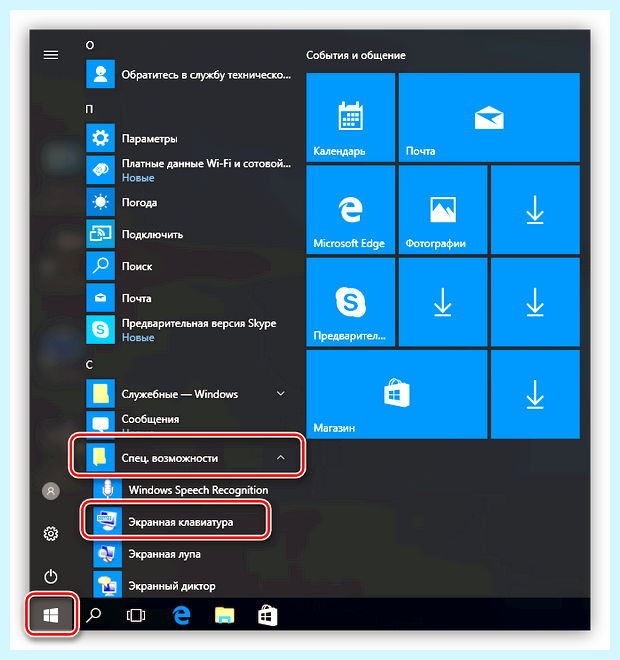Viewport: 620px width, 660px height.
Task: Click Windows Speech Recognition label
Action: (x=198, y=490)
